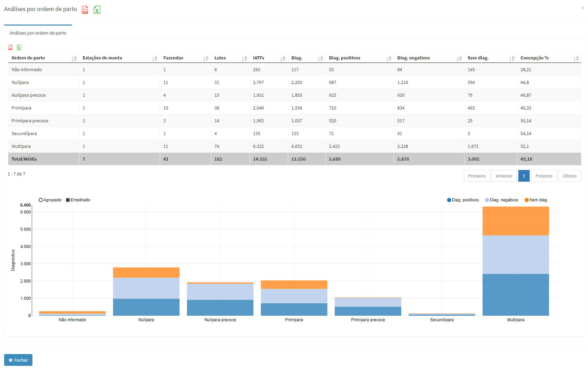Toggle Diag. negativos legend series

502,200
